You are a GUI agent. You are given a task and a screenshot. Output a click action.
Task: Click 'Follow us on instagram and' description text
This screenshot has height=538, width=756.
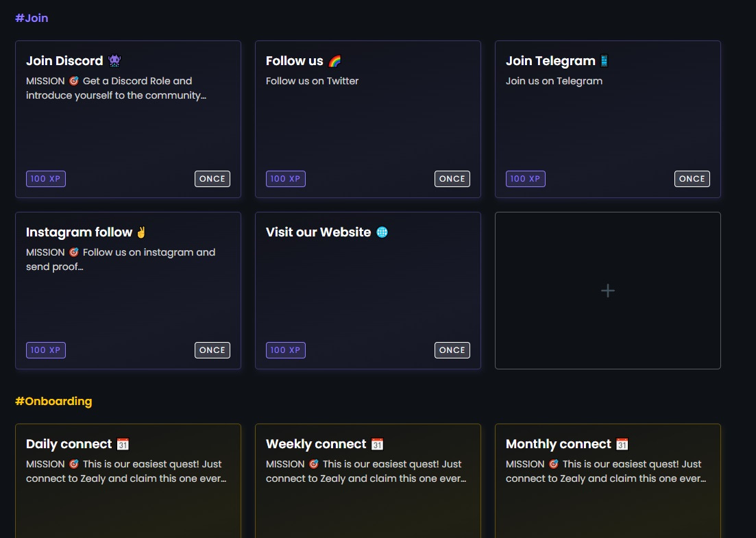click(x=149, y=252)
